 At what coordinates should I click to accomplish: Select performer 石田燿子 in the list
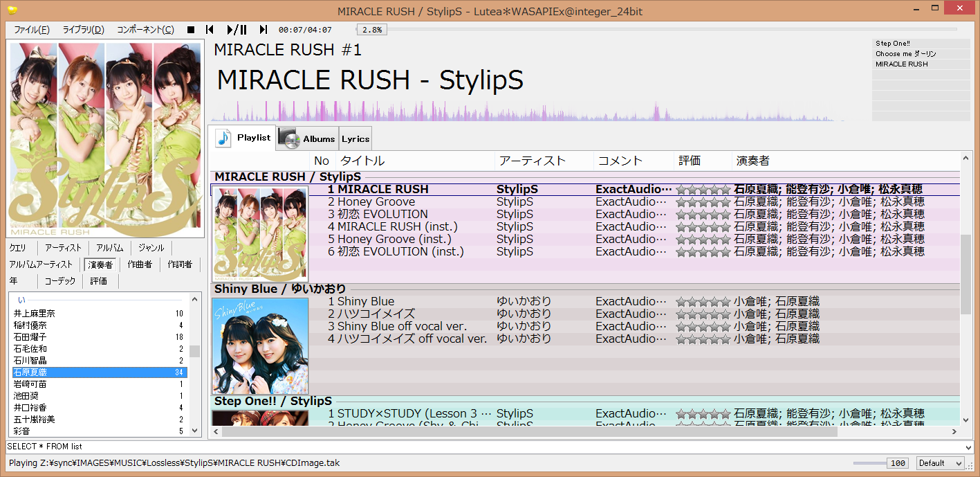(x=99, y=337)
